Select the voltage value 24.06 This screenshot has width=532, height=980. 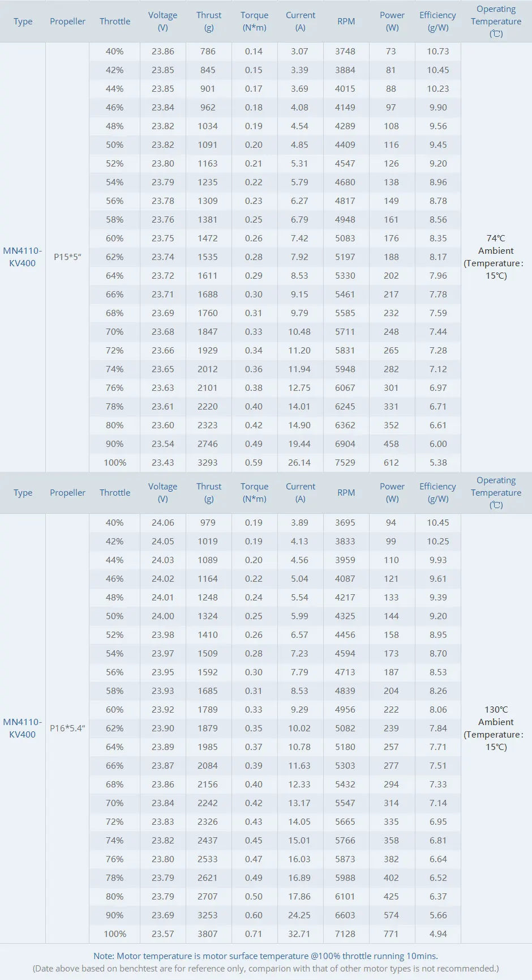click(163, 522)
